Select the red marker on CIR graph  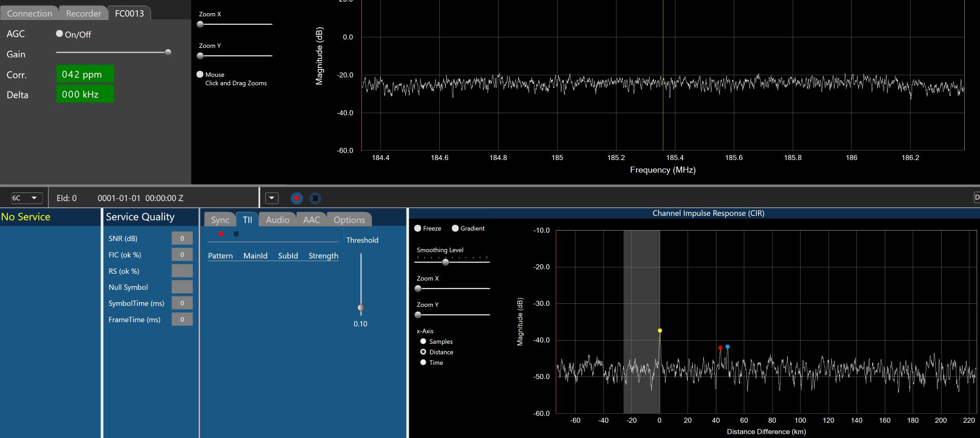[720, 348]
